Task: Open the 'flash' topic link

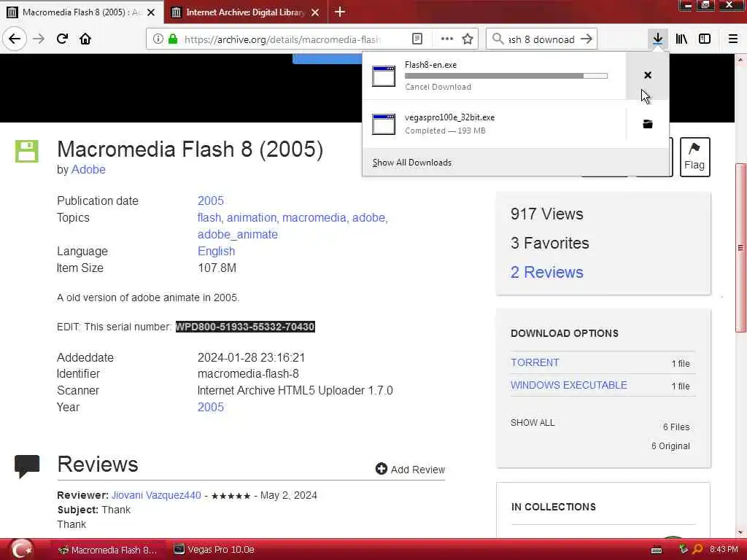Action: coord(209,217)
